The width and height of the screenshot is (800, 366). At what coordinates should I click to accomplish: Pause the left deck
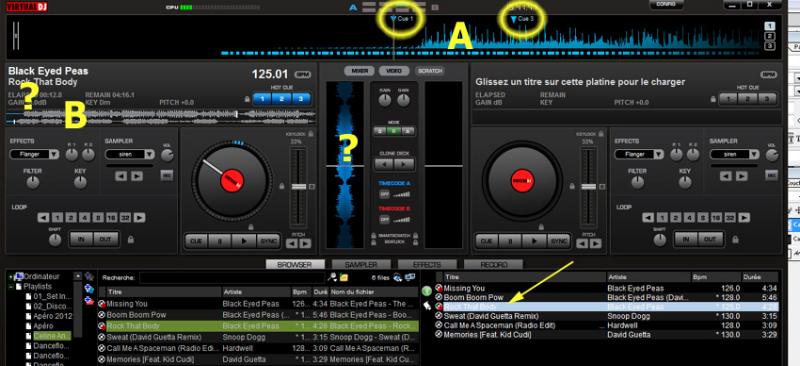click(x=220, y=240)
